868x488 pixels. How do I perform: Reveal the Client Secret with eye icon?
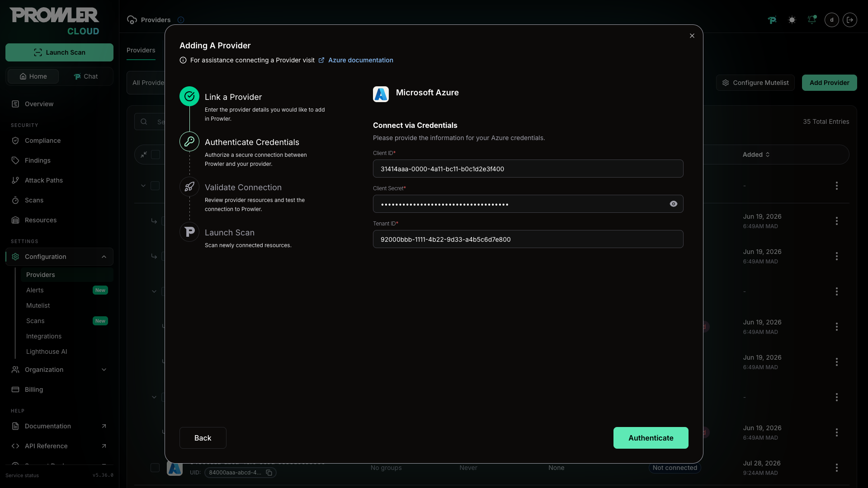[674, 204]
